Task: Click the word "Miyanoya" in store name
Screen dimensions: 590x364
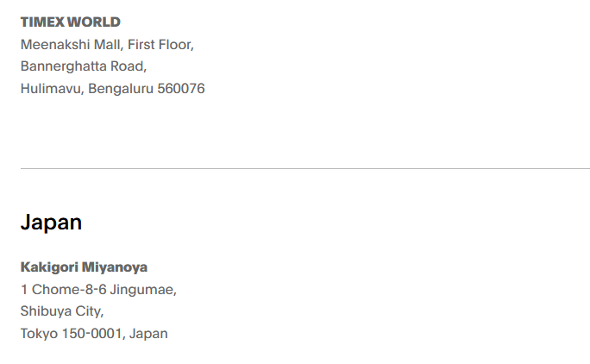Action: [115, 267]
